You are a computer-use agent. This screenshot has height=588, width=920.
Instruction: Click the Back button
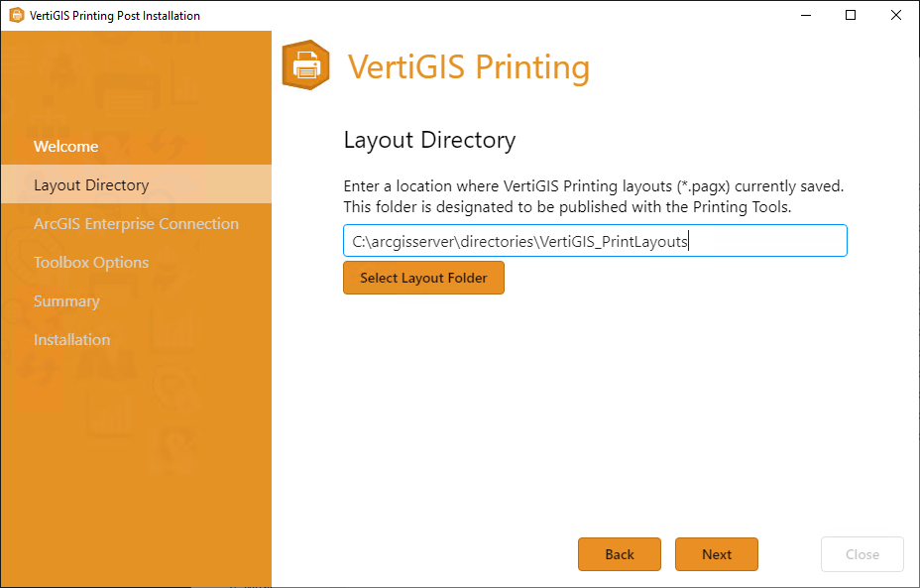pos(619,554)
